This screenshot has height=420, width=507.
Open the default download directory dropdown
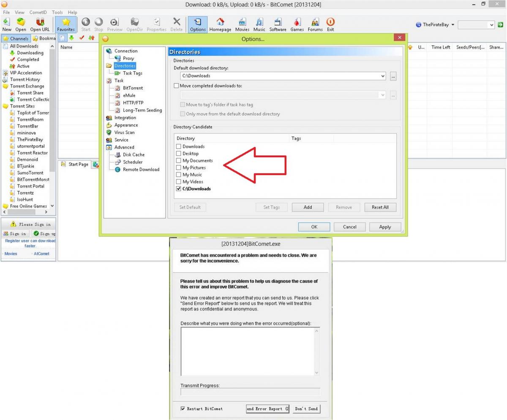383,76
